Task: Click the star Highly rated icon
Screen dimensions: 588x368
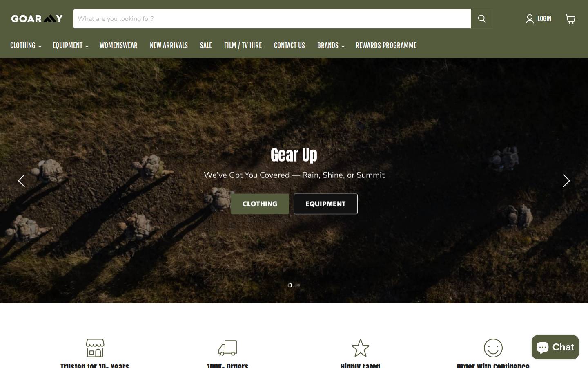Action: pos(360,348)
